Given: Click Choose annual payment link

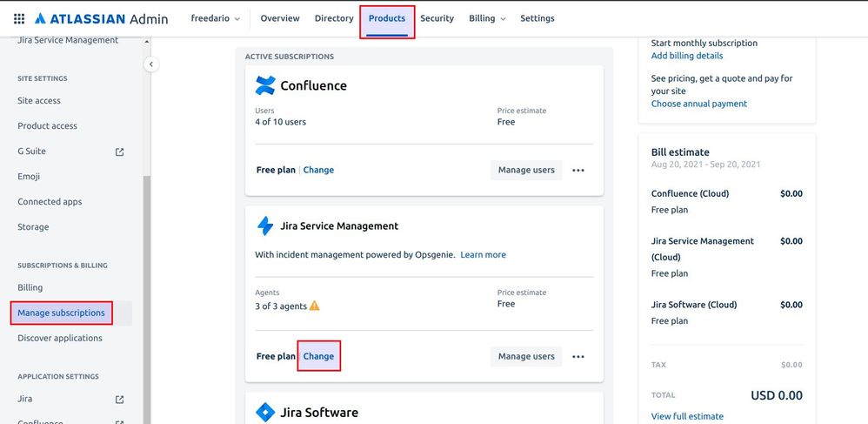Looking at the screenshot, I should pyautogui.click(x=698, y=104).
